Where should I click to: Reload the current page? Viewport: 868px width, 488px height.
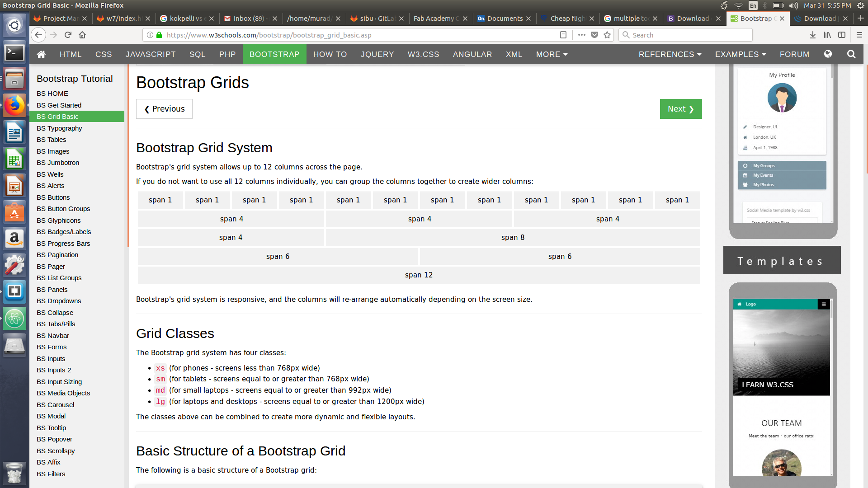(68, 35)
